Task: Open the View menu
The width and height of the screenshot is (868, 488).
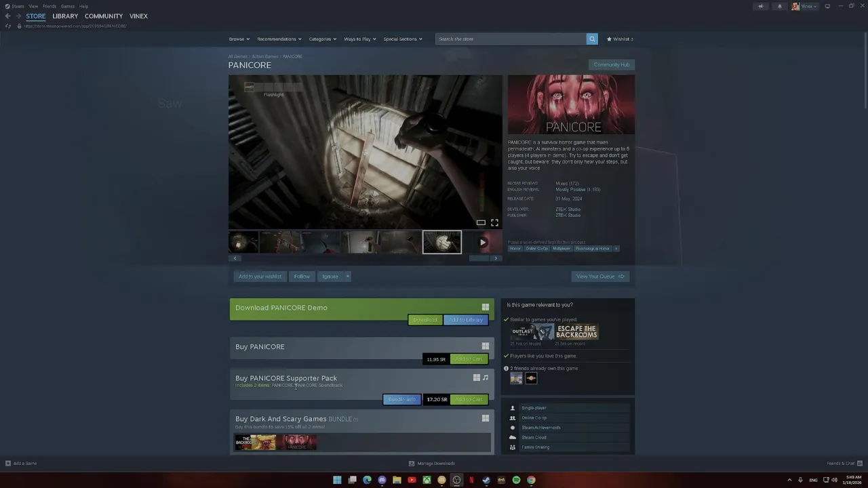Action: pos(33,6)
